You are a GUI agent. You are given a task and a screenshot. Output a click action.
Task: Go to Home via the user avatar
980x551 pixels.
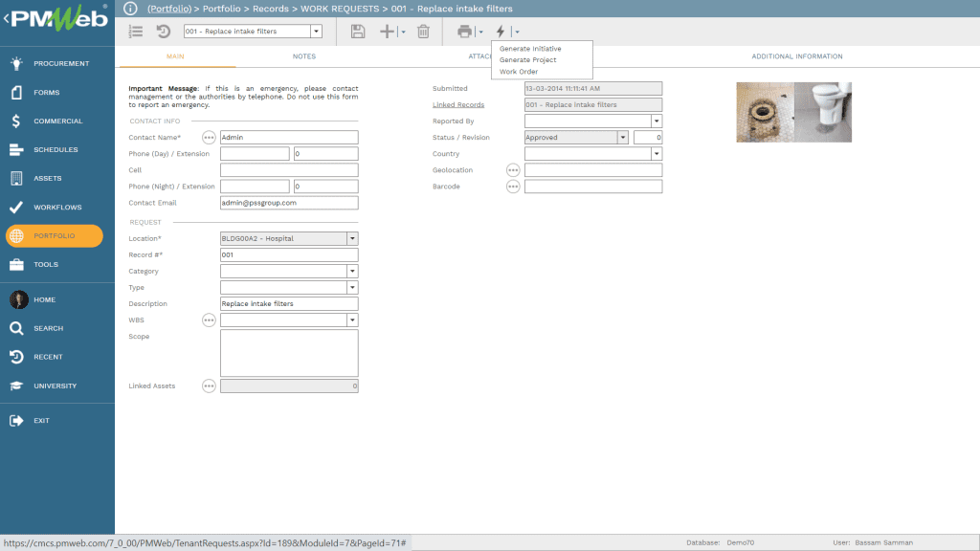19,299
